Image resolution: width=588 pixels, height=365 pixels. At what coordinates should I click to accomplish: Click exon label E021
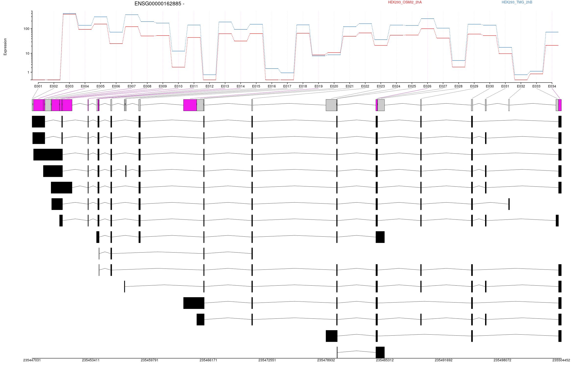pos(350,86)
